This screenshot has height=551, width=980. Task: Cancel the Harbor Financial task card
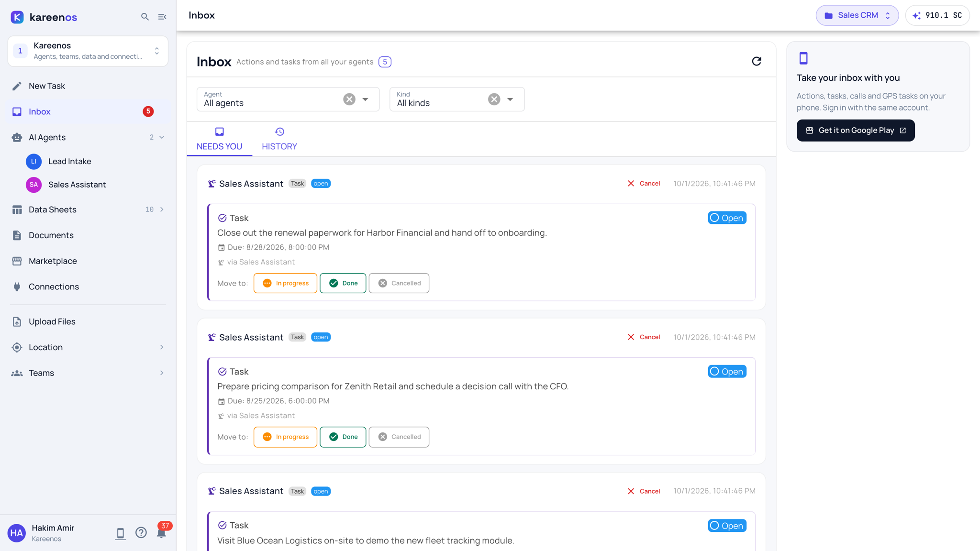click(644, 184)
